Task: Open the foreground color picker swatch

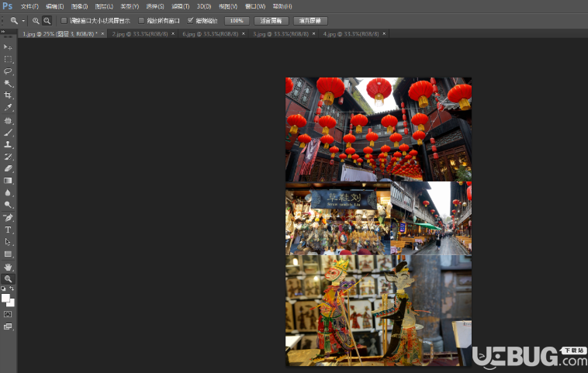Action: click(5, 298)
